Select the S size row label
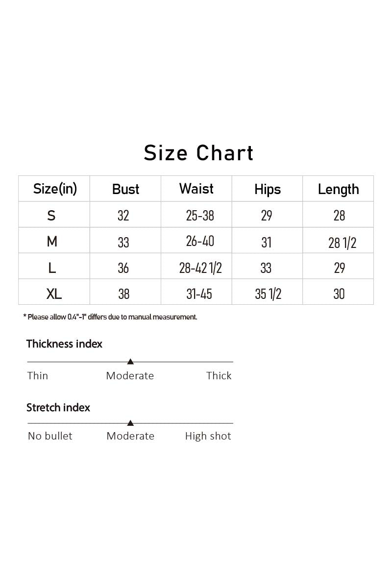The image size is (392, 588). click(51, 215)
